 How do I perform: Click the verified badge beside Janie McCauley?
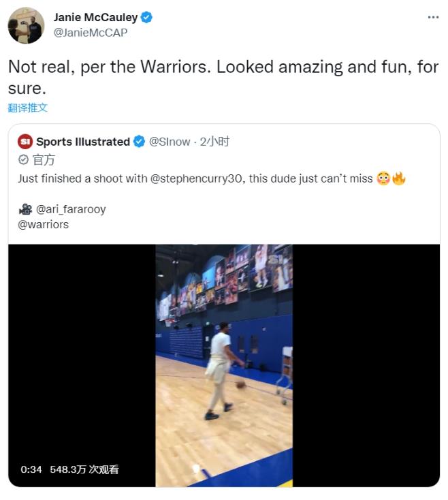147,18
